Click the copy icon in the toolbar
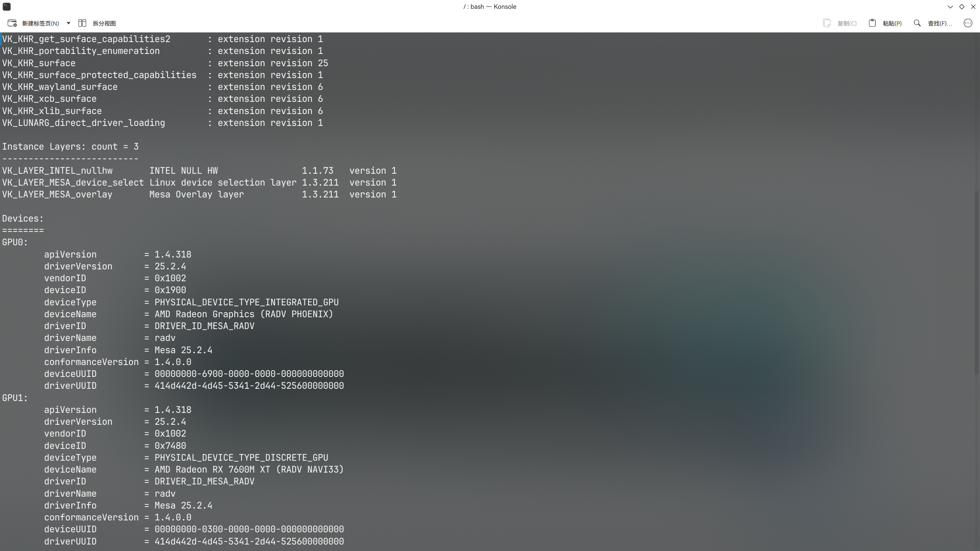 tap(827, 23)
